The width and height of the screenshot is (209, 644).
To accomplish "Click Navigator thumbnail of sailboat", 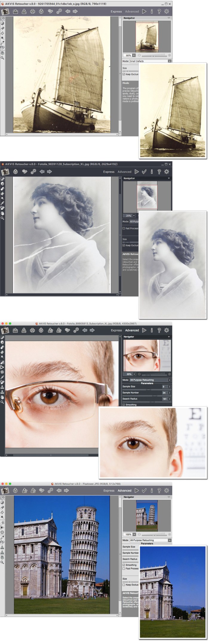I will (147, 37).
